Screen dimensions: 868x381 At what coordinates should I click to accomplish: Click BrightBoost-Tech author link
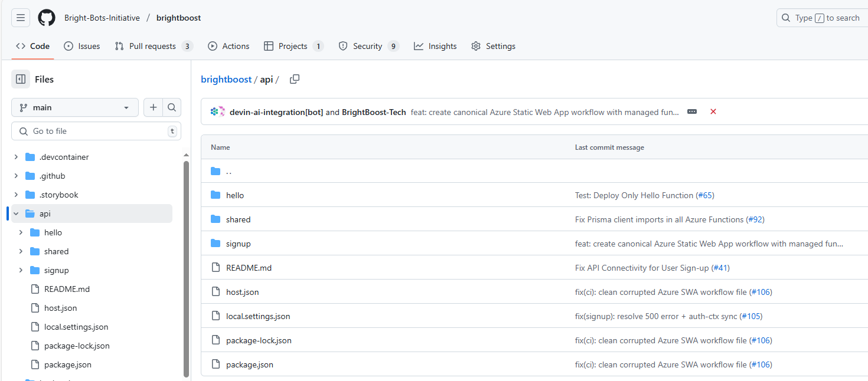[374, 112]
